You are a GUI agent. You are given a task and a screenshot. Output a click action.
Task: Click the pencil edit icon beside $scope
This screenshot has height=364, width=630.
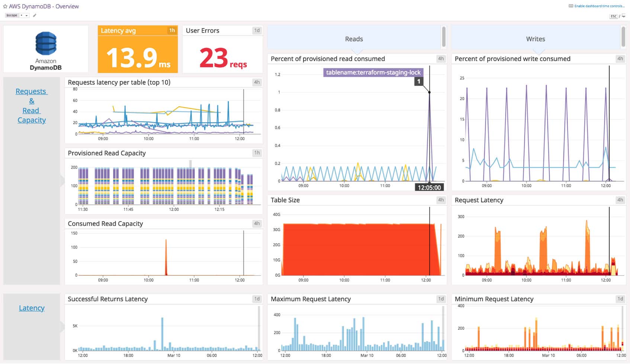point(35,15)
